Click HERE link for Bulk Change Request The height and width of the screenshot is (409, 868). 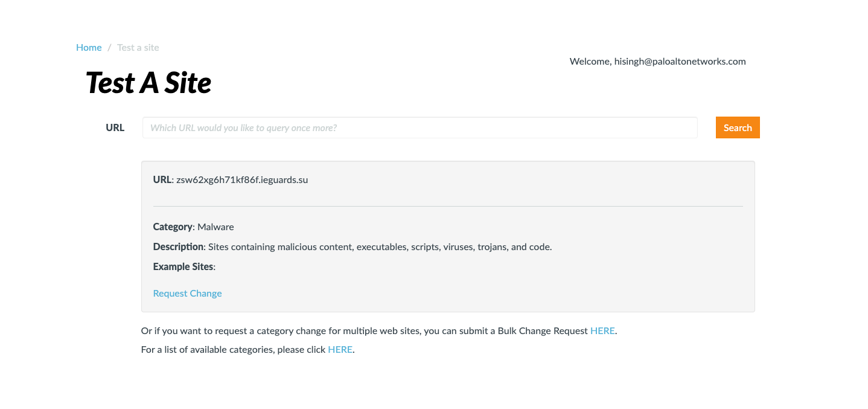[602, 330]
